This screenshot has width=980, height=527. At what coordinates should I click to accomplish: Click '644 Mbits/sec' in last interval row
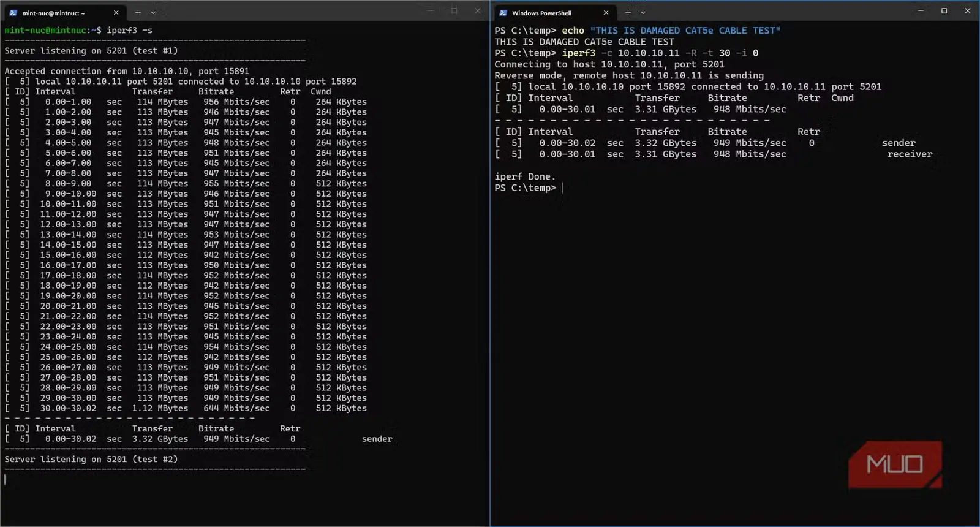coord(236,408)
